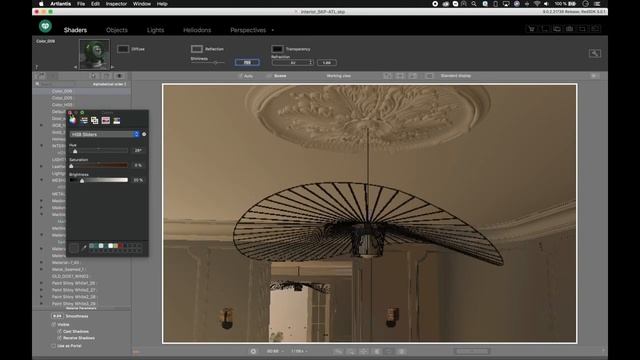Open the Refraction preset dropdown
This screenshot has height=360, width=640.
click(x=293, y=62)
